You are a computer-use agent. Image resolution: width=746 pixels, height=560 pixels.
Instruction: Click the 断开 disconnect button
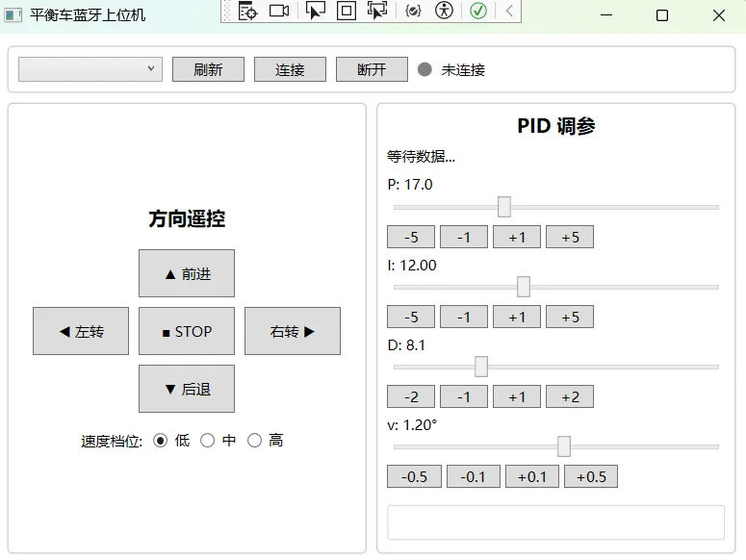373,69
